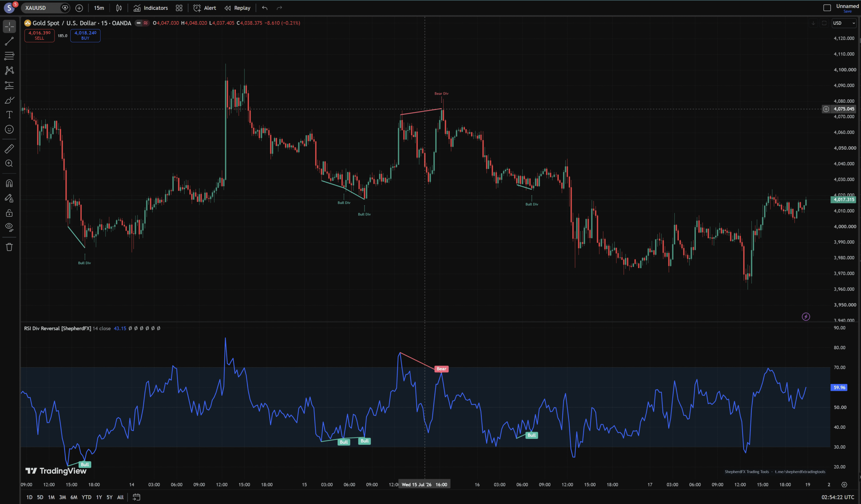Select the 5Y date range

(110, 497)
